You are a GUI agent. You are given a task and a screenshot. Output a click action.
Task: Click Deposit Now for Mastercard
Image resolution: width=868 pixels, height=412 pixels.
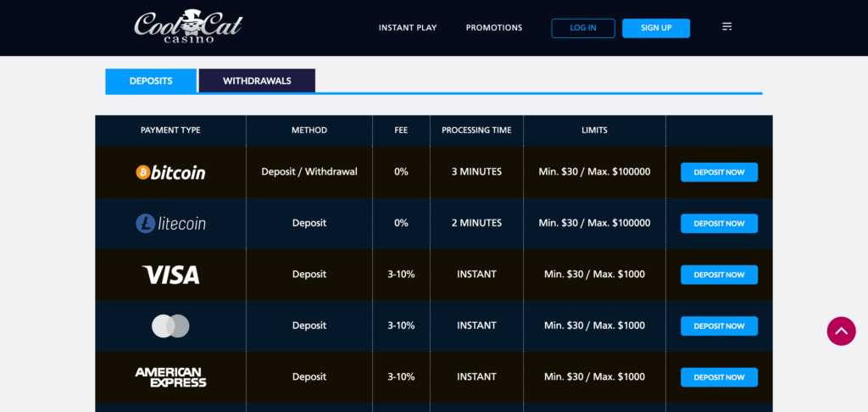pos(719,326)
